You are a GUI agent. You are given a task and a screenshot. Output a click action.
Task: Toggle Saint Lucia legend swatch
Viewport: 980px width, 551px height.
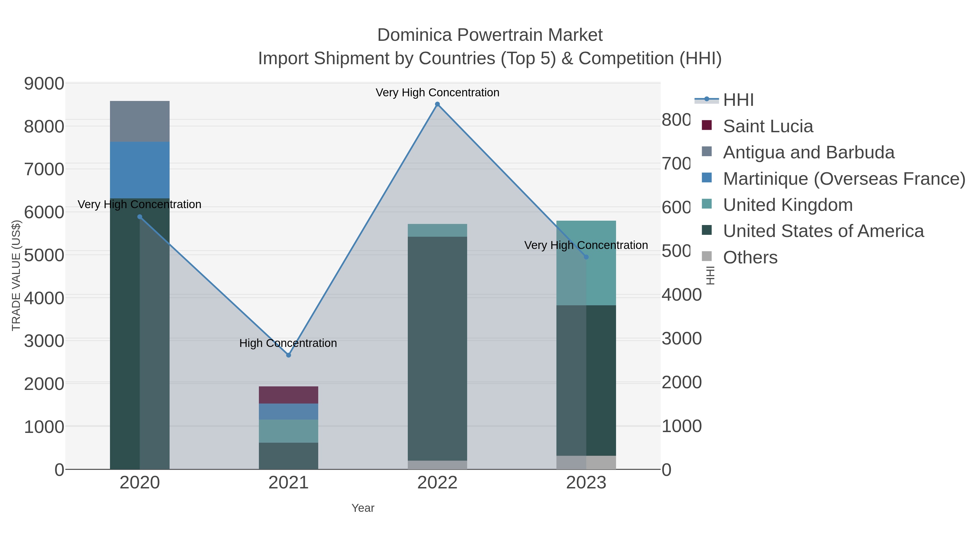(x=706, y=125)
